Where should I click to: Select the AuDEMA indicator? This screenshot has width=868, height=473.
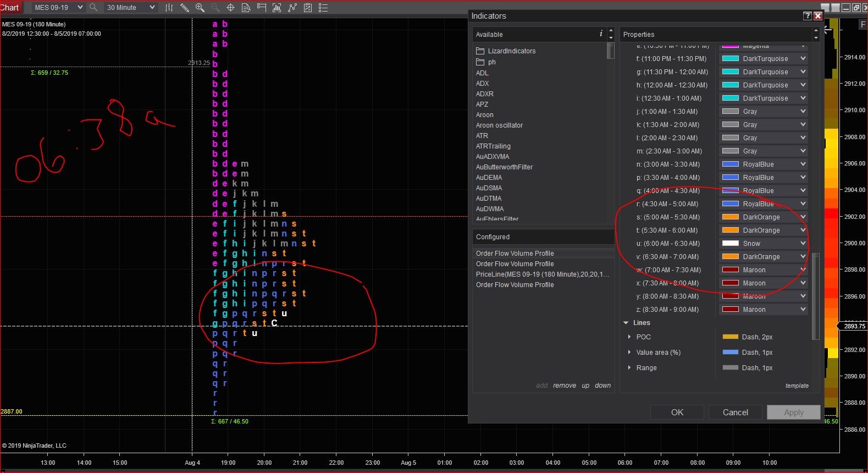(489, 178)
